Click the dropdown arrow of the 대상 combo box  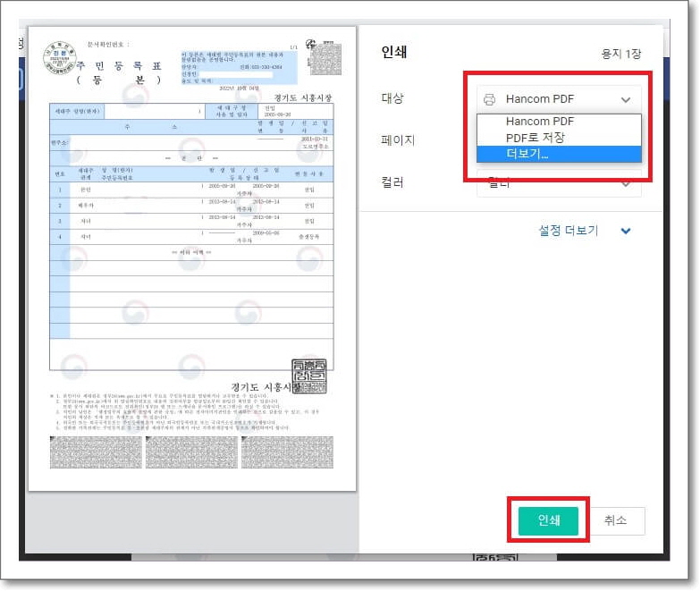626,99
